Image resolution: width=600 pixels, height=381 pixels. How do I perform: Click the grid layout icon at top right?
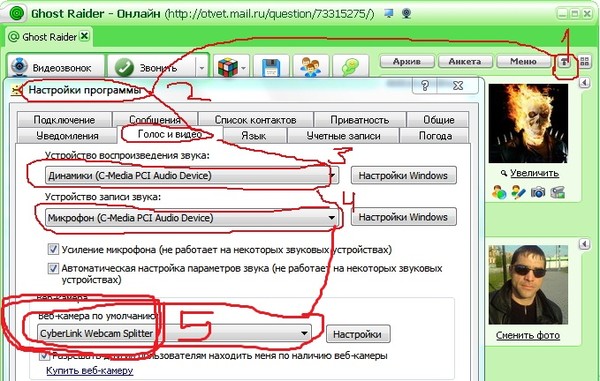click(584, 62)
